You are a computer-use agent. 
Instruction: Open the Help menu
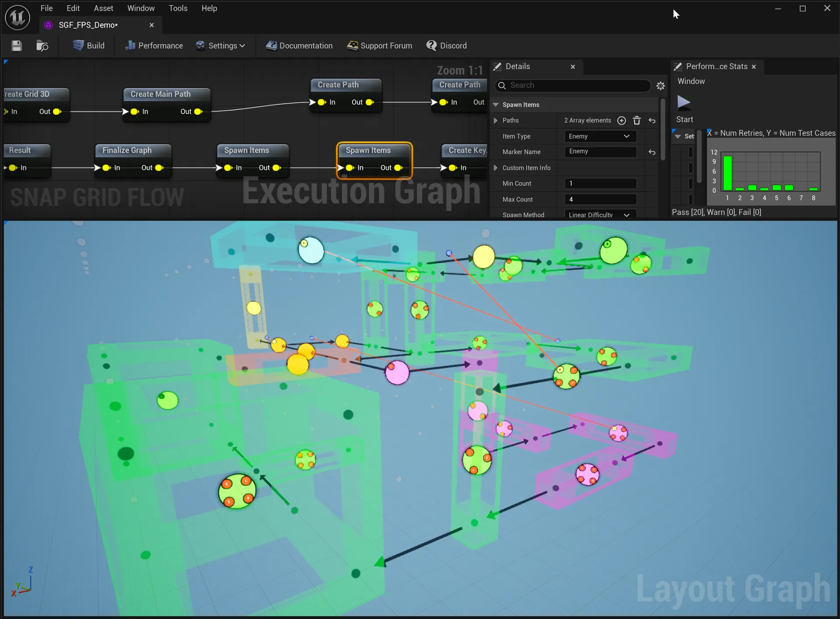point(209,8)
